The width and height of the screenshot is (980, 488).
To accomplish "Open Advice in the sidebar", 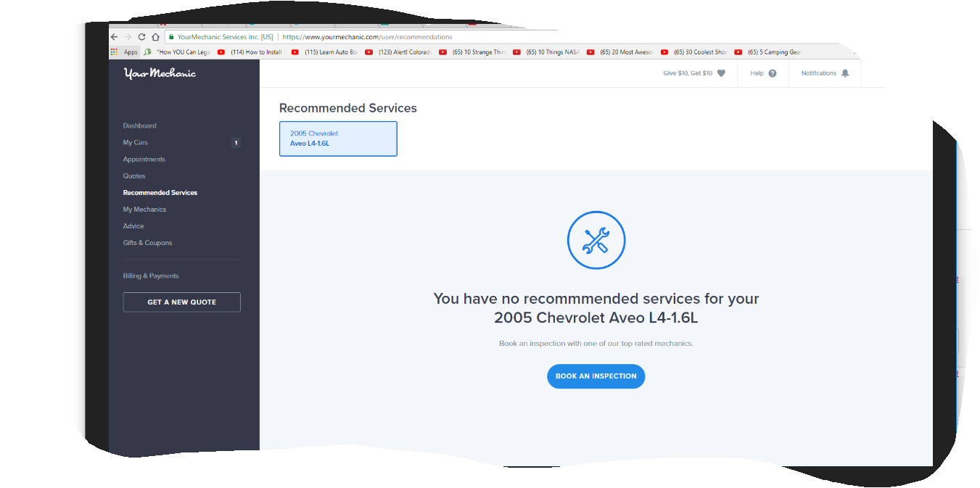I will coord(133,226).
